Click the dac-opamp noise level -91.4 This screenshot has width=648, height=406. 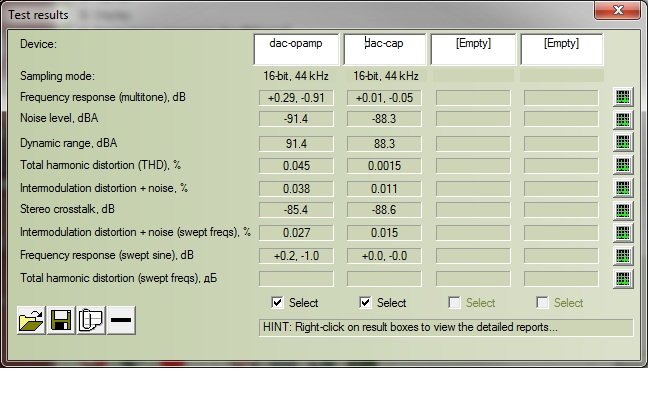296,119
